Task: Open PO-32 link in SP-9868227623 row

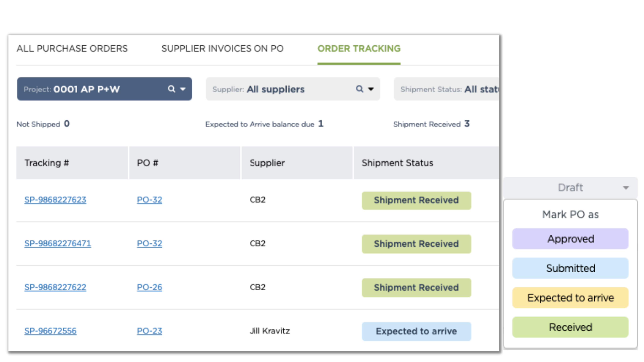Action: tap(149, 200)
